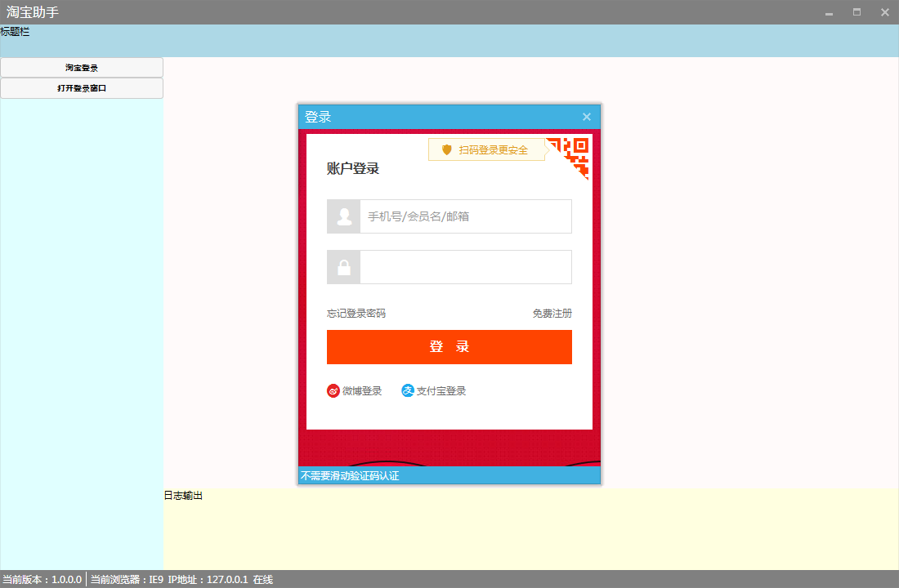The height and width of the screenshot is (588, 899).
Task: Click the 账户登录 heading
Action: pyautogui.click(x=353, y=168)
